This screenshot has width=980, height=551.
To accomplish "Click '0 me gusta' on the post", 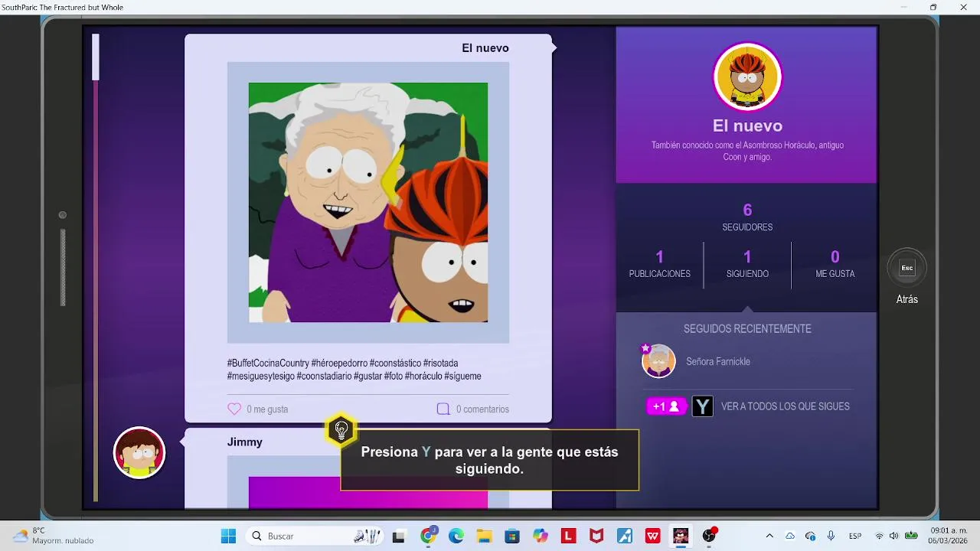I will (267, 409).
